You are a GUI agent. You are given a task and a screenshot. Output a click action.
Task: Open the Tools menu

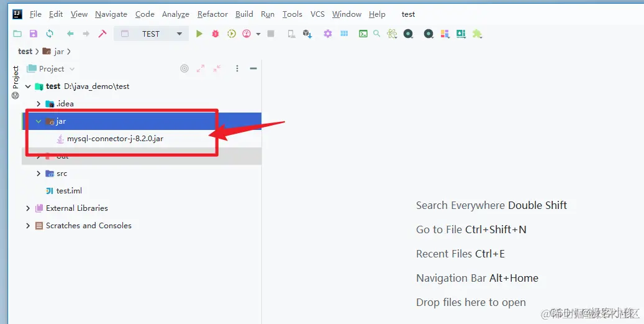pyautogui.click(x=292, y=14)
